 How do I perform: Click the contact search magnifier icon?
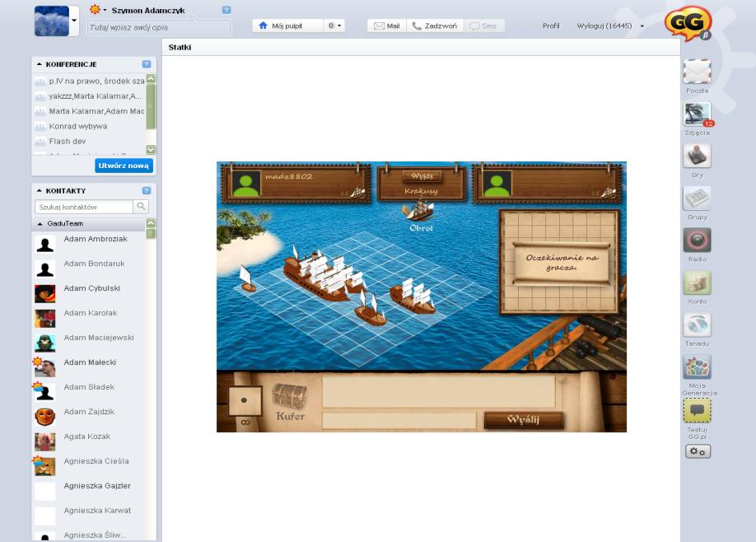(141, 207)
